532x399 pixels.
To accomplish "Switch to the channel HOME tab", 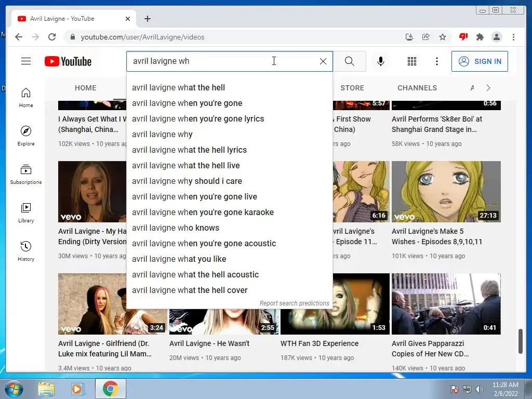I will [x=86, y=88].
